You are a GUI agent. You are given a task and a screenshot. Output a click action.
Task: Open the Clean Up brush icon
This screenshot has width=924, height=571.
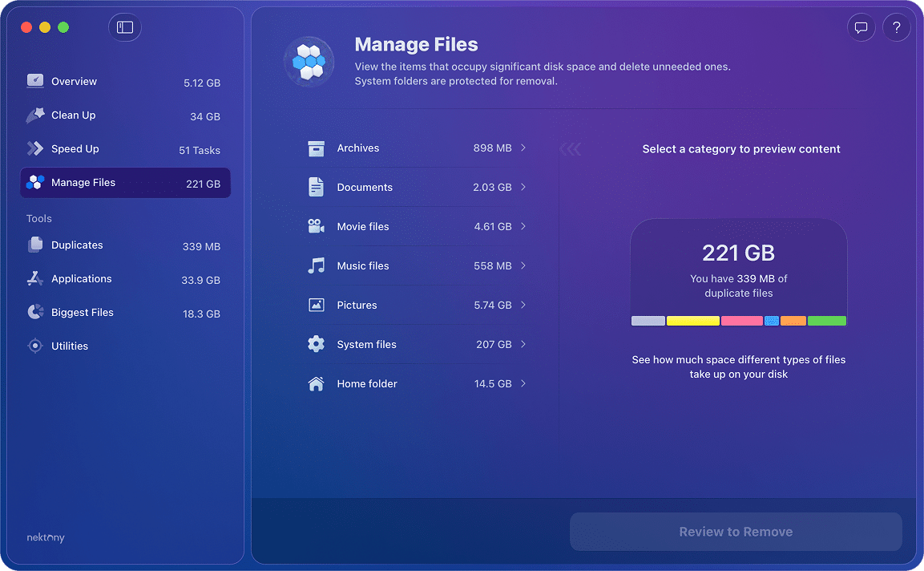[x=35, y=115]
